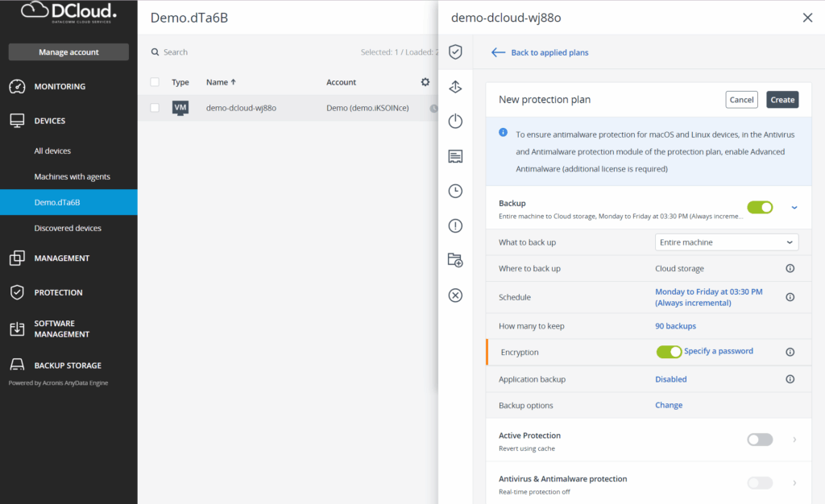Collapse the Backup section chevron
825x504 pixels.
(x=794, y=208)
